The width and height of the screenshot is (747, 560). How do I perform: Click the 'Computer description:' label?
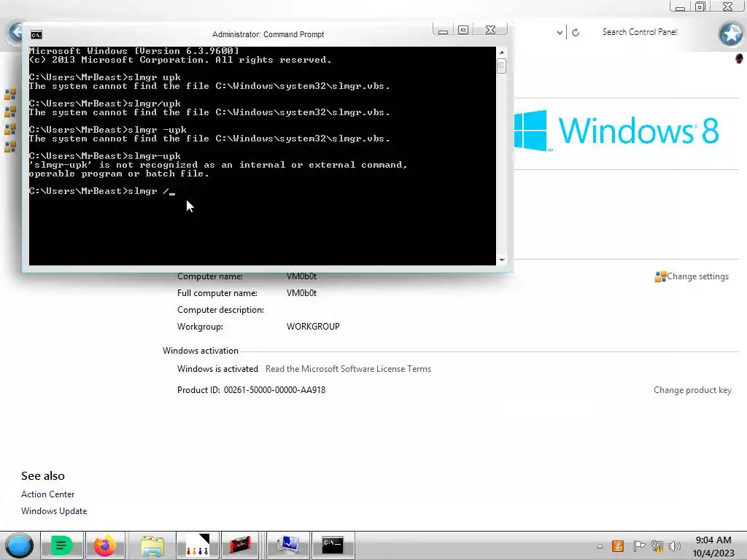[220, 310]
